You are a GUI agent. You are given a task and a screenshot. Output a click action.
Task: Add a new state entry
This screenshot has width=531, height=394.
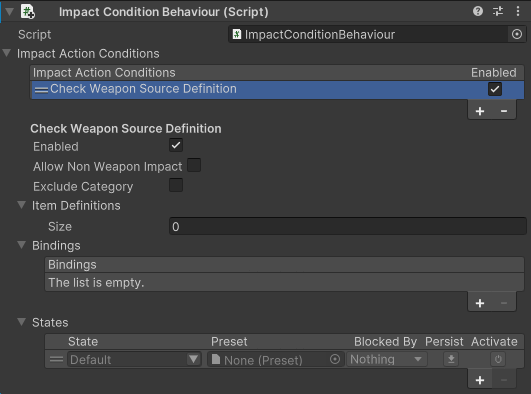pyautogui.click(x=480, y=380)
